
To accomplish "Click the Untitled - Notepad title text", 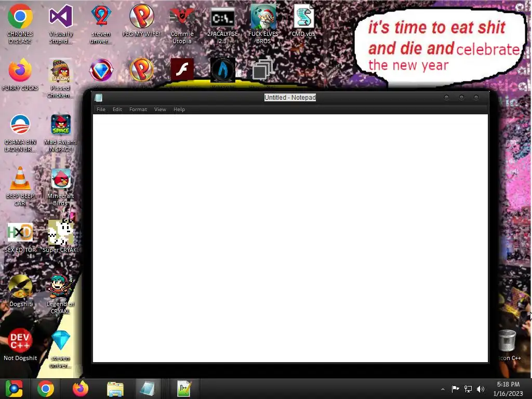I will tap(290, 97).
